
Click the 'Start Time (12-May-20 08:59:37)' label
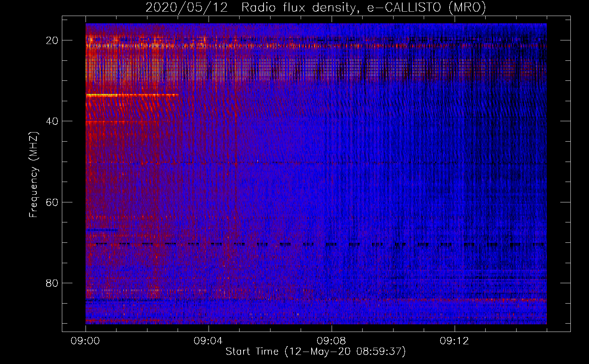click(x=316, y=352)
